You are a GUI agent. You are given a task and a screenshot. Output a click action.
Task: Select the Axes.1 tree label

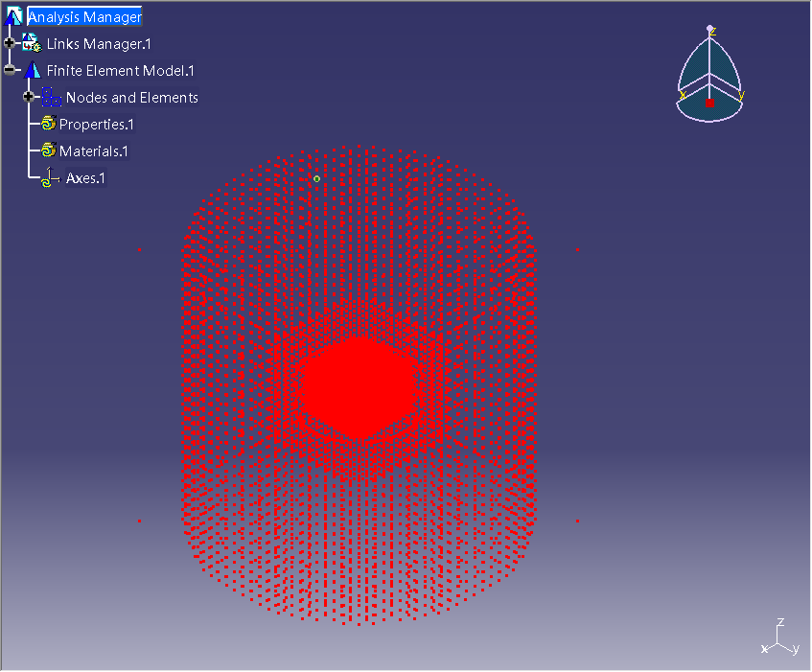coord(85,178)
